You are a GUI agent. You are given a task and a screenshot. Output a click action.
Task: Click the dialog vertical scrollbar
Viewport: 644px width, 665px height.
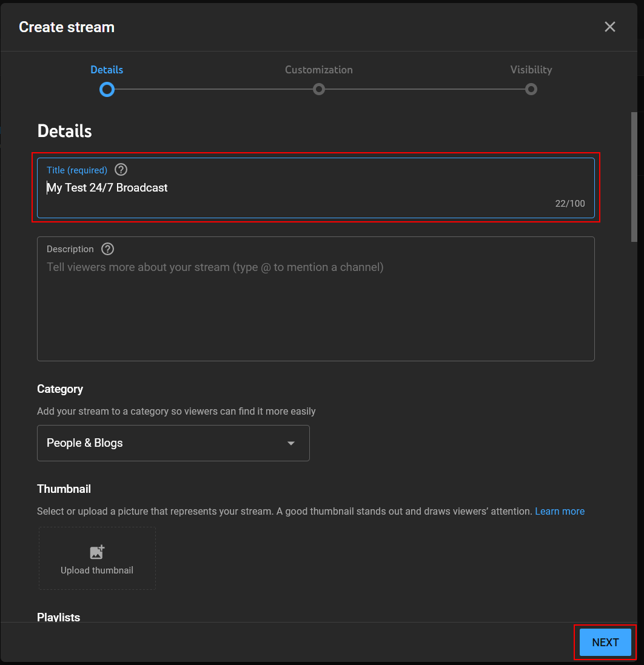pyautogui.click(x=634, y=177)
